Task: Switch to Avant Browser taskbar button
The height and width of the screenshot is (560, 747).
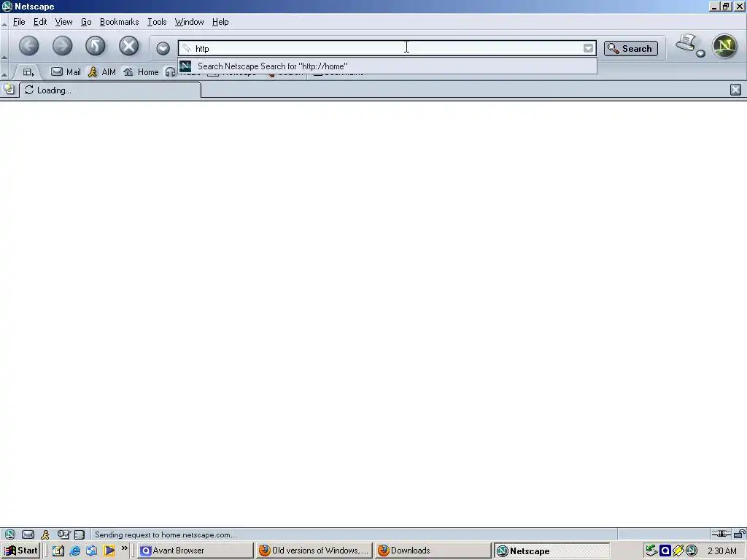Action: 196,551
